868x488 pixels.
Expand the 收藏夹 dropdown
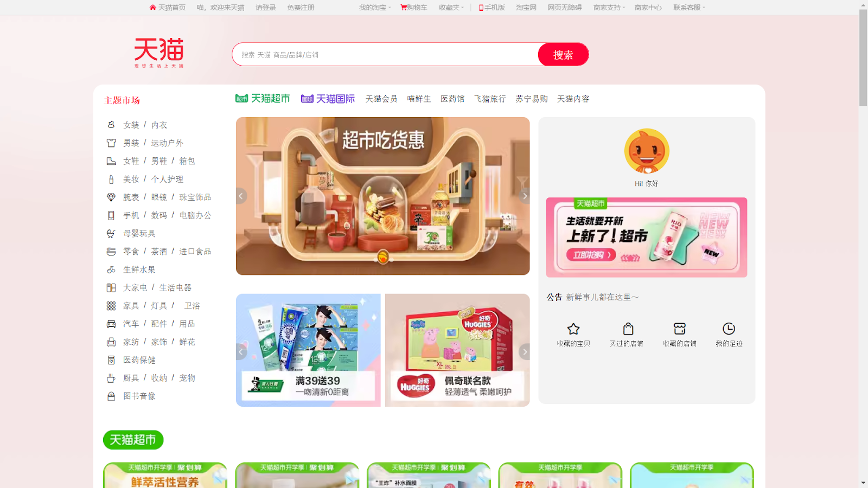pos(451,8)
